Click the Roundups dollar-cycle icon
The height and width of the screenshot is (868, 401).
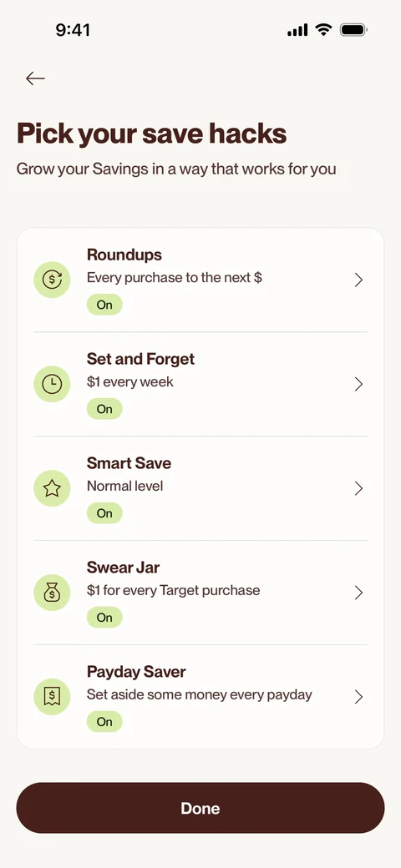(x=52, y=280)
